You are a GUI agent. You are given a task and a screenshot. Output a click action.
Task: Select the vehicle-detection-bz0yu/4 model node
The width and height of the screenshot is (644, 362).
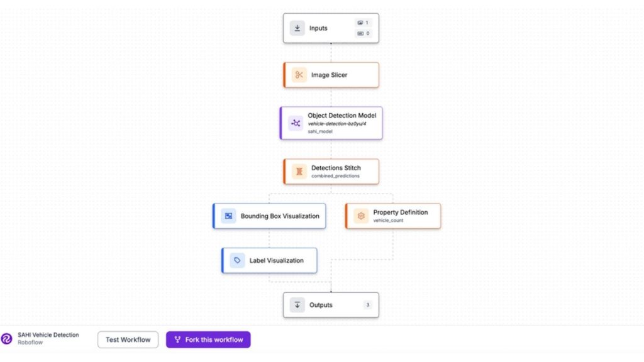[331, 123]
